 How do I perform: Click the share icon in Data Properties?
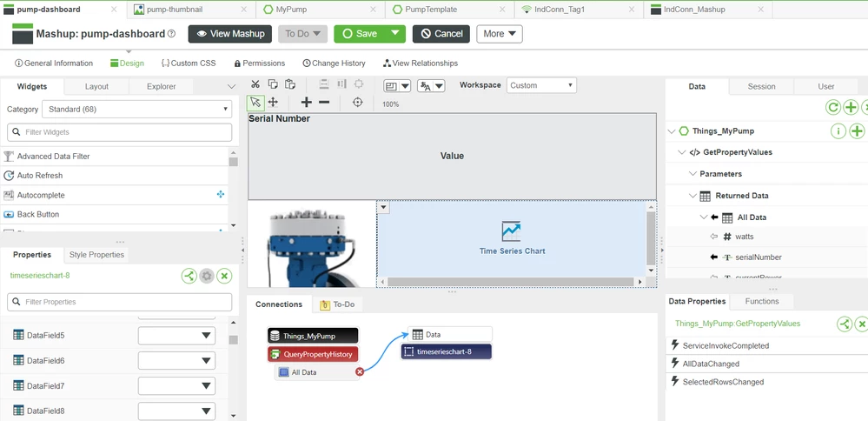click(x=845, y=324)
